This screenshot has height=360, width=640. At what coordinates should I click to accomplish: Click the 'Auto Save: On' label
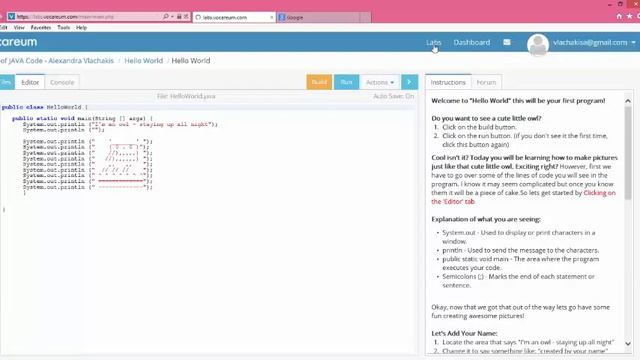(x=393, y=96)
